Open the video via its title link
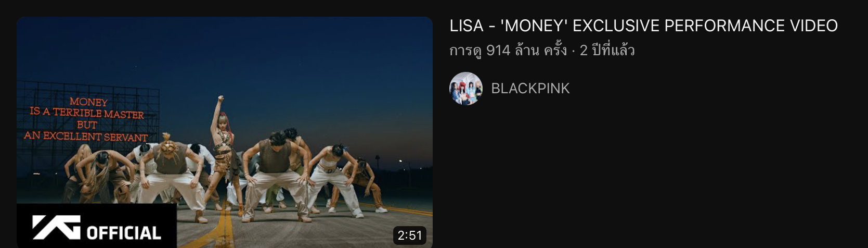The width and height of the screenshot is (868, 248). (643, 26)
